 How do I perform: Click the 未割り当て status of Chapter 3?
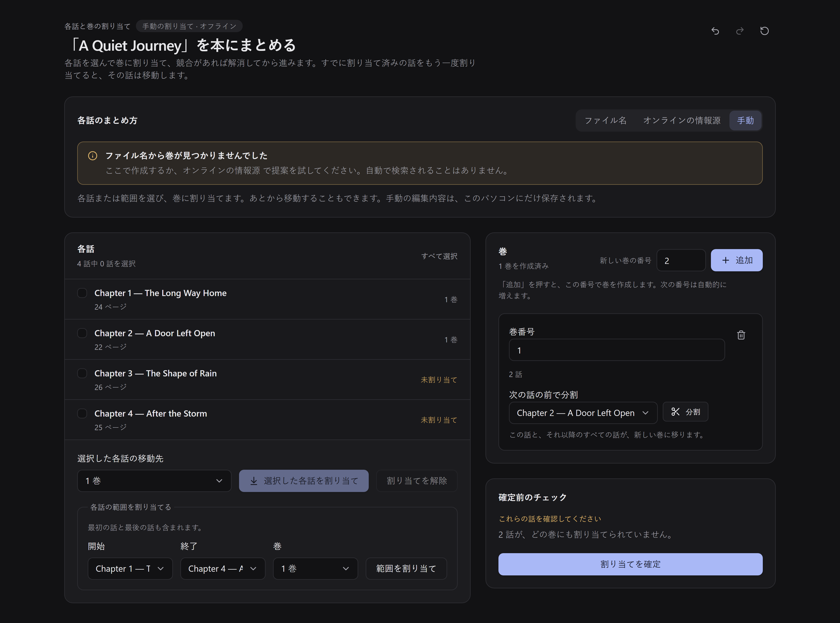click(x=439, y=380)
